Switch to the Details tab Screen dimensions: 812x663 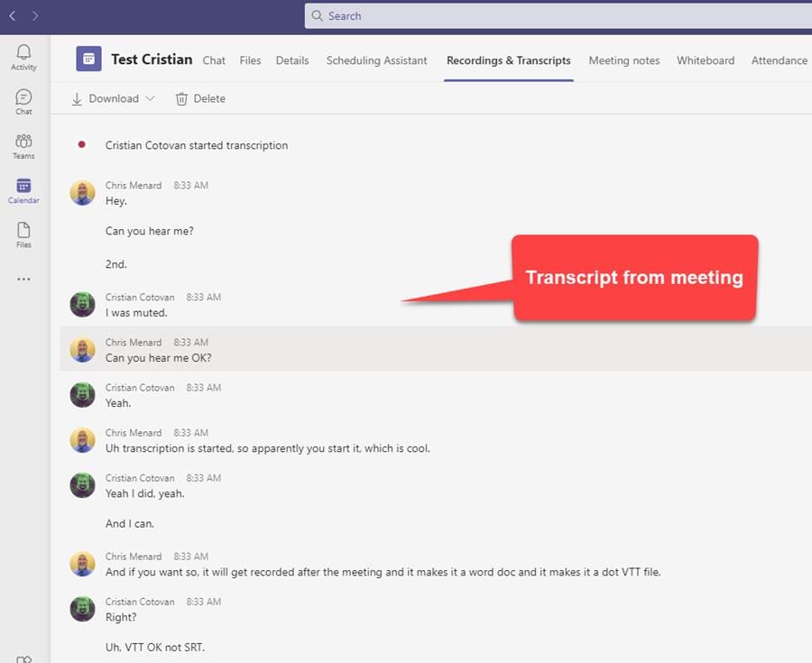tap(291, 60)
